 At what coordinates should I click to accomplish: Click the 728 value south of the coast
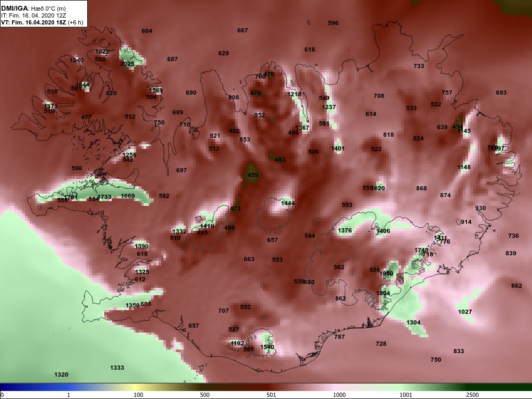(381, 344)
